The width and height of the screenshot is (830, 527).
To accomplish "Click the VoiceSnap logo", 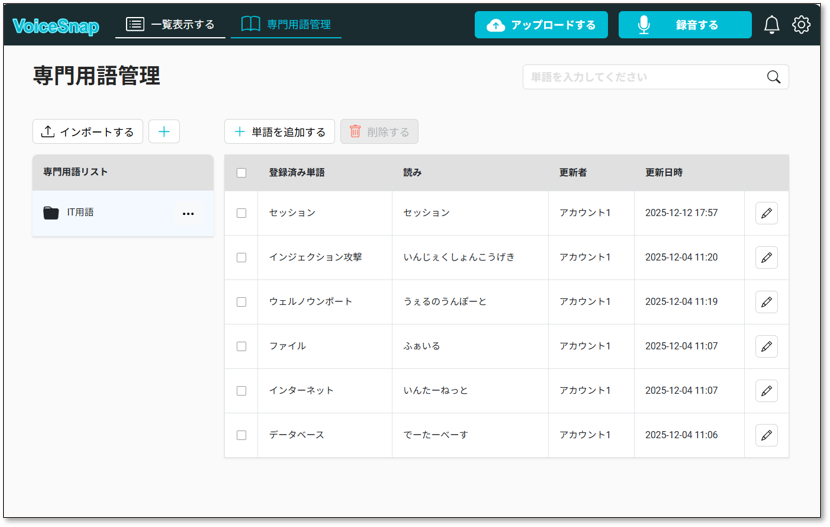I will (56, 26).
